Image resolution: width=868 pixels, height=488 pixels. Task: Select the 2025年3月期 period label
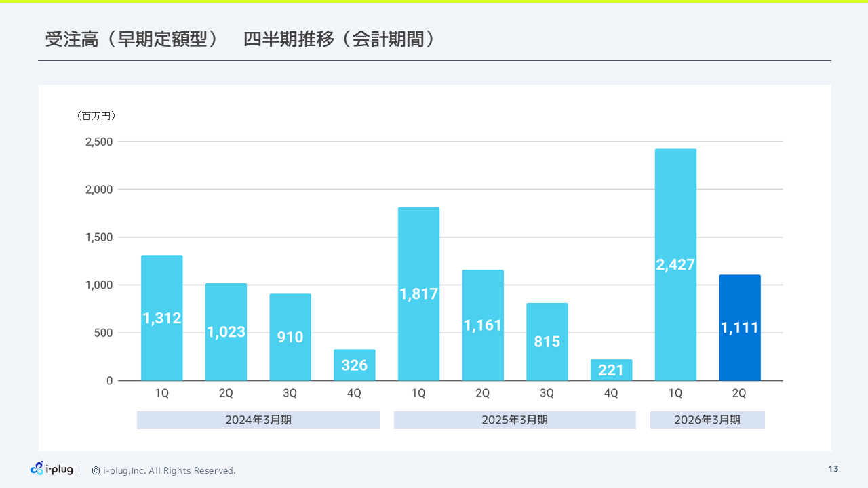[515, 420]
